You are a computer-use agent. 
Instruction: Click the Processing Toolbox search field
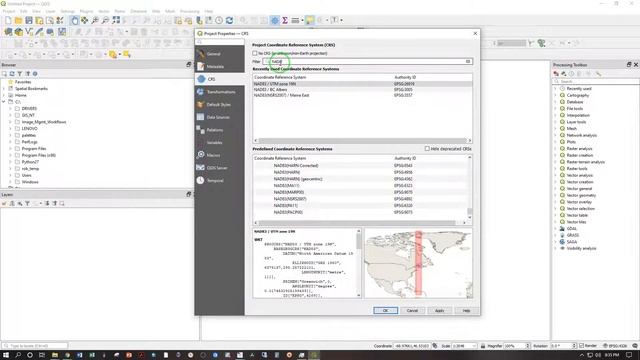(596, 82)
